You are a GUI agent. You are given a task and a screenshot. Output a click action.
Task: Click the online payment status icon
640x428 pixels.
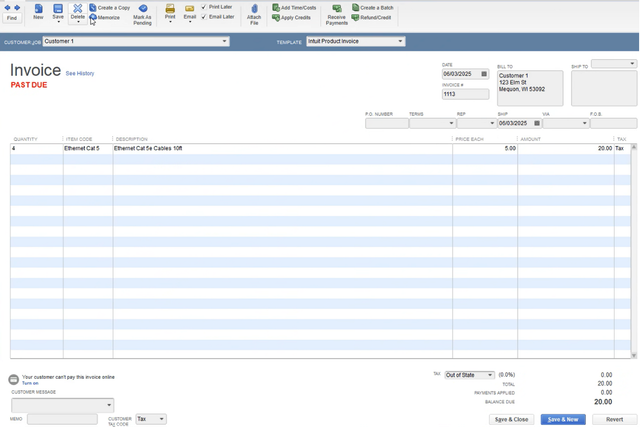13,379
